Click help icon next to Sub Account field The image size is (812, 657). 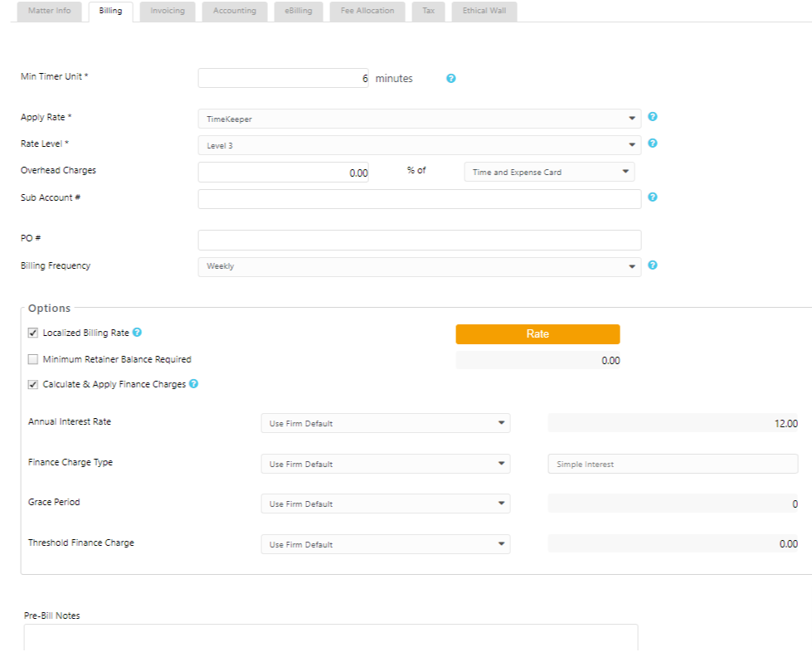pyautogui.click(x=653, y=197)
